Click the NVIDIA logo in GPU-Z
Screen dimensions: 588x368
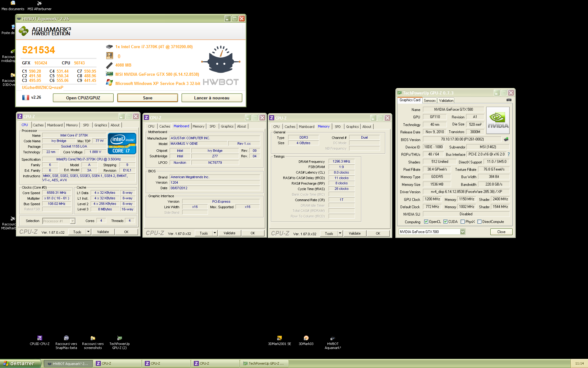point(498,120)
